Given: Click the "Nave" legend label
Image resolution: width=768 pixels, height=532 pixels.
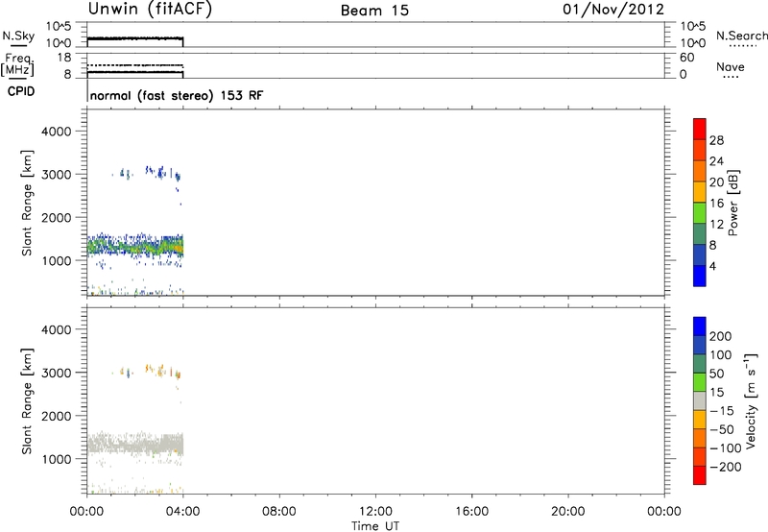Looking at the screenshot, I should [731, 67].
